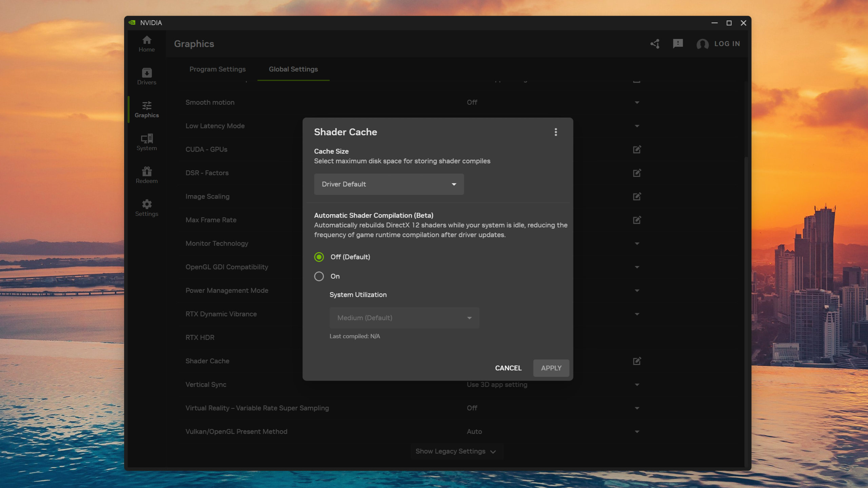Open the Shader Cache dialog kebab menu

(556, 132)
